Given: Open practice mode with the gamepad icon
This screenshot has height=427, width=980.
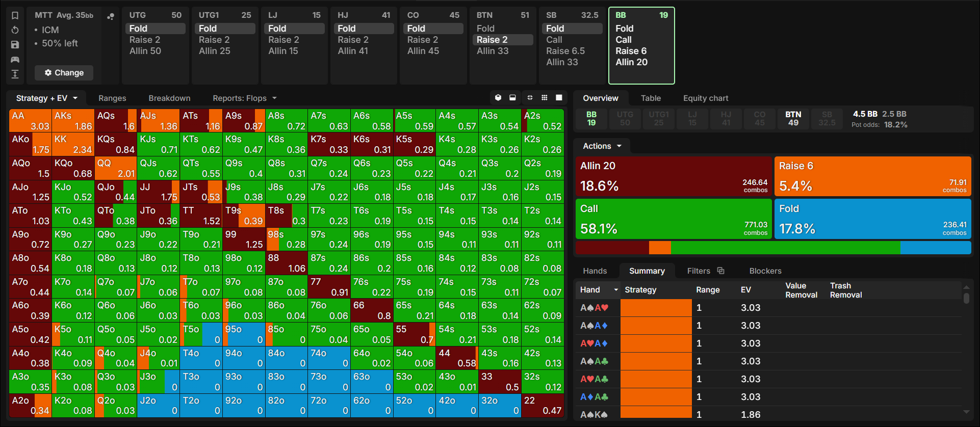Looking at the screenshot, I should pos(15,60).
